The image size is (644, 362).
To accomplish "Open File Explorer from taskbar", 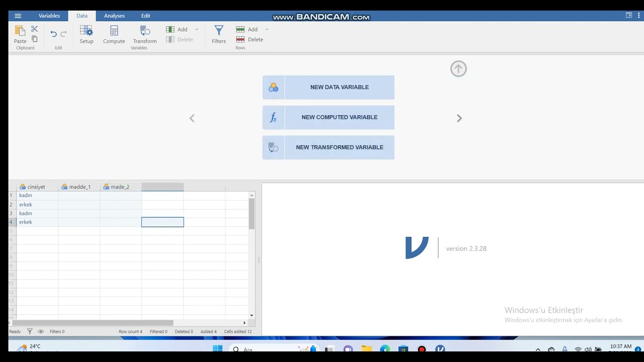I will (367, 349).
